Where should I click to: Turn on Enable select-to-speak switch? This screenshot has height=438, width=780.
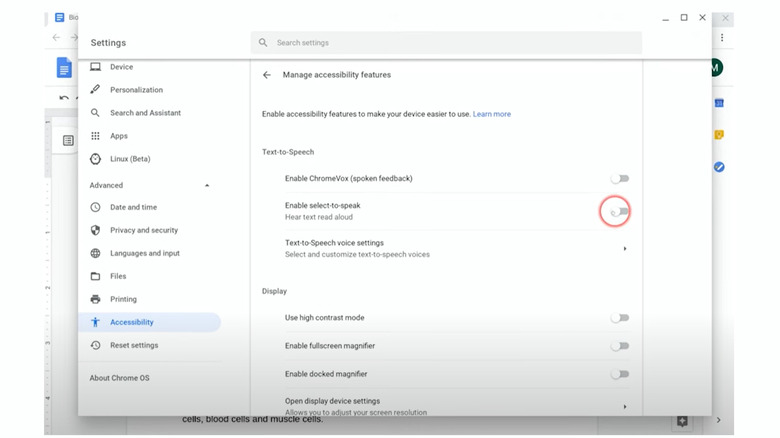[620, 212]
